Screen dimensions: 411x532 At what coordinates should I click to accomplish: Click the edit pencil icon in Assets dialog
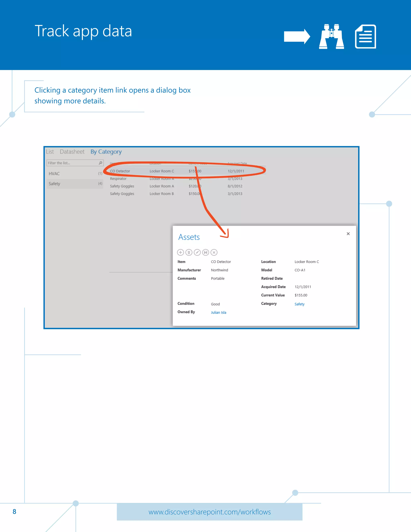(x=197, y=252)
